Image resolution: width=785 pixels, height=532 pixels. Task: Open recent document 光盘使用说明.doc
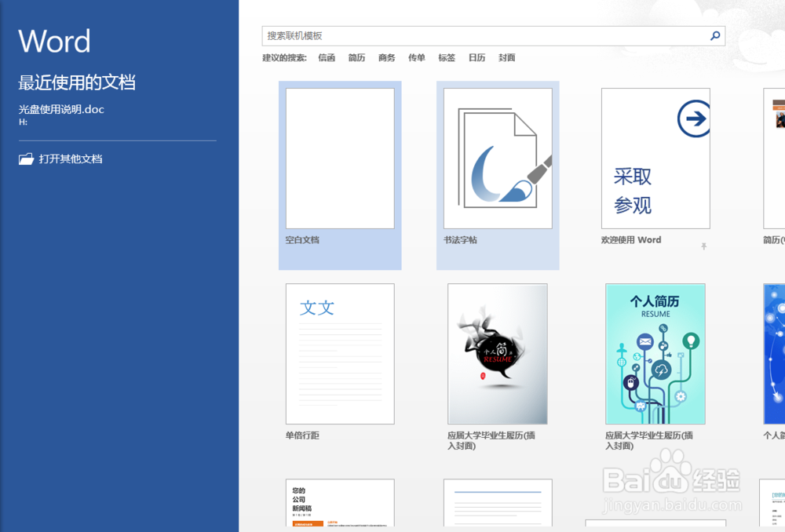click(61, 109)
